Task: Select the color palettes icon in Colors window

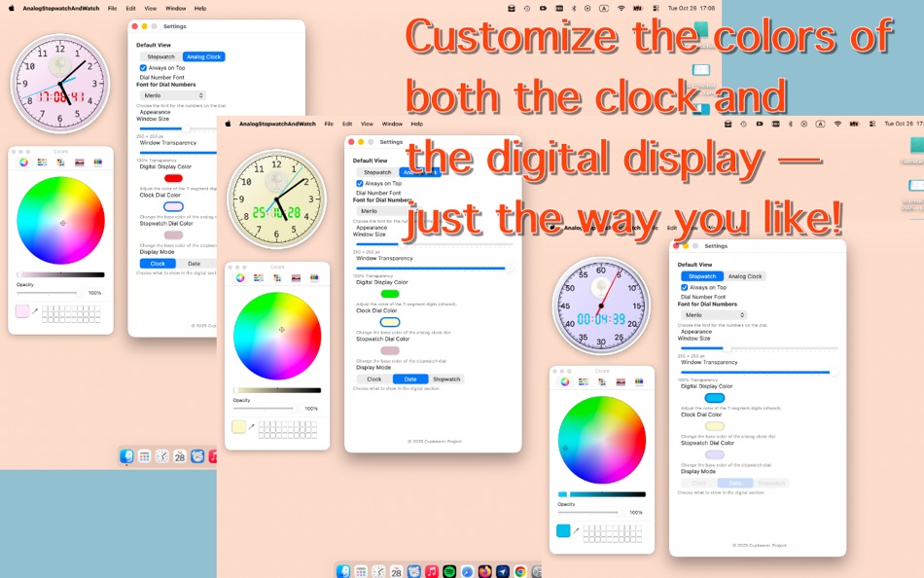Action: (x=59, y=163)
